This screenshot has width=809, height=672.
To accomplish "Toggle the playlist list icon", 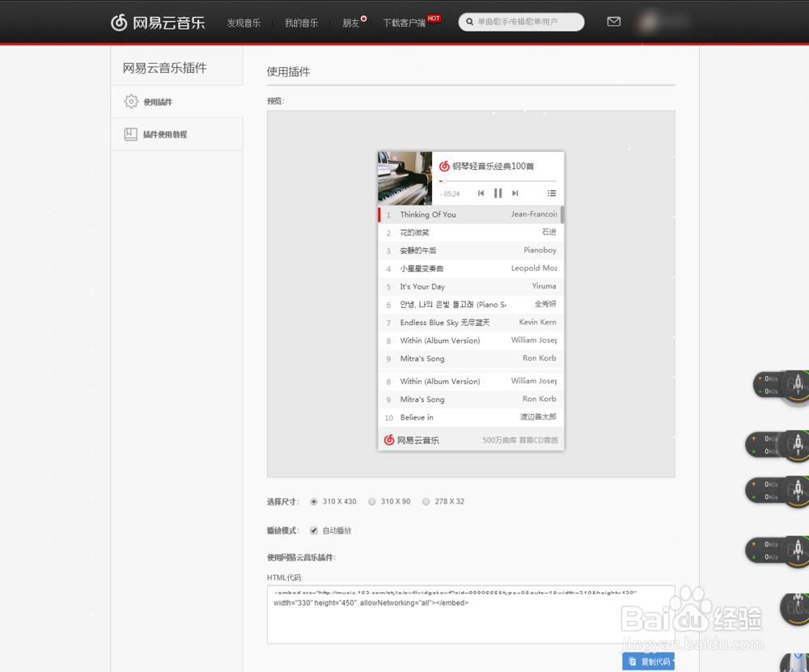I will tap(552, 193).
